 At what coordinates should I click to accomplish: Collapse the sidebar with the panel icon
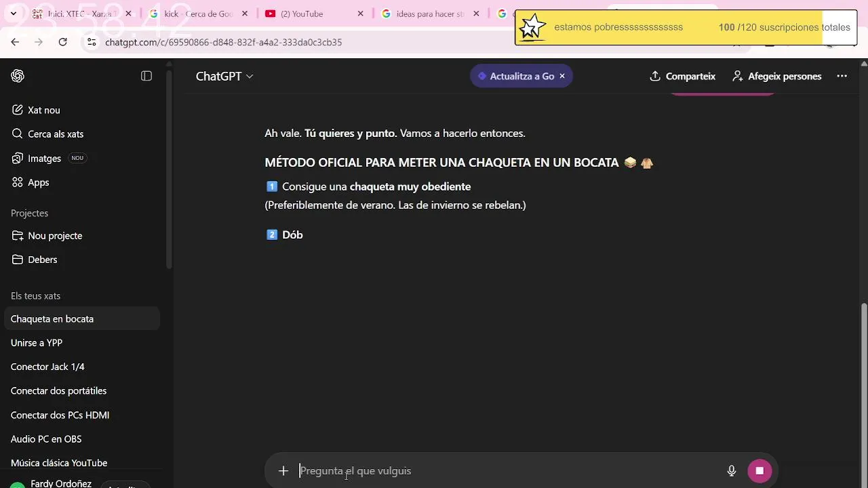tap(146, 76)
